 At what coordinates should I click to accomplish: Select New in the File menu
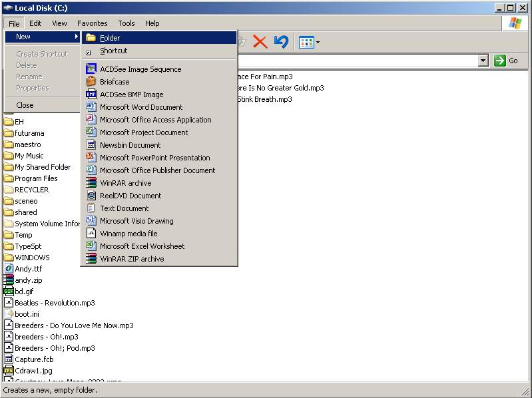tap(43, 37)
